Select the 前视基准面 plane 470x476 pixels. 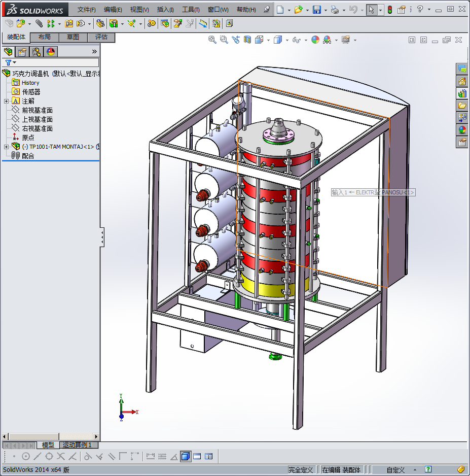pyautogui.click(x=38, y=110)
